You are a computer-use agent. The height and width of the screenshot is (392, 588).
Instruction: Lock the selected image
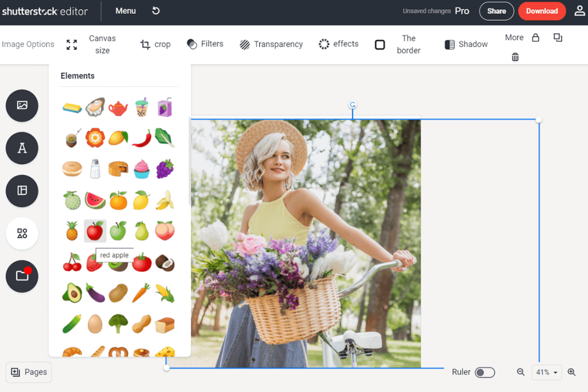click(x=535, y=37)
